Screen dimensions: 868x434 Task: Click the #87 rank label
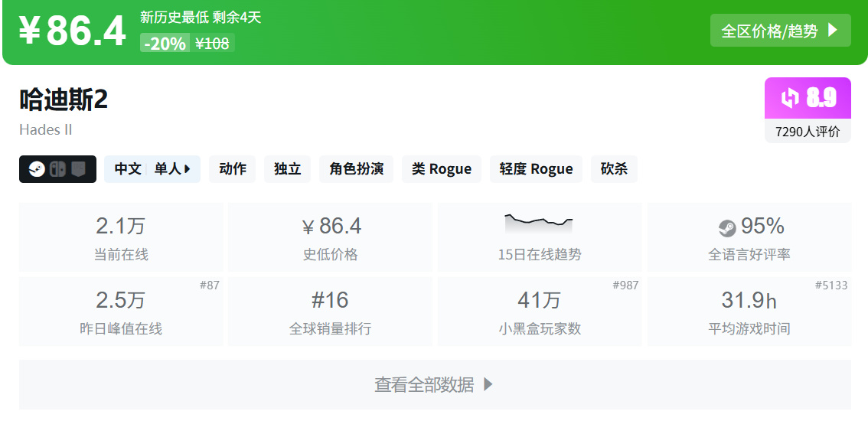210,286
